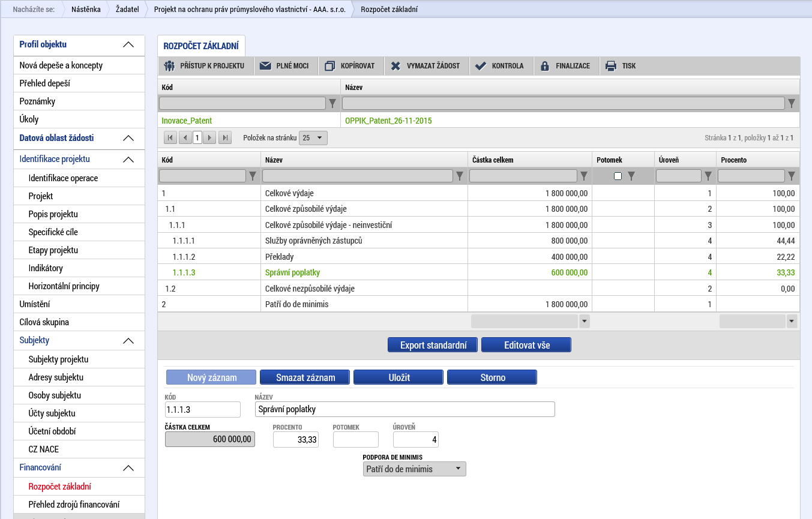Click the Kopírovat copy icon
Image resolution: width=812 pixels, height=519 pixels.
pos(329,66)
